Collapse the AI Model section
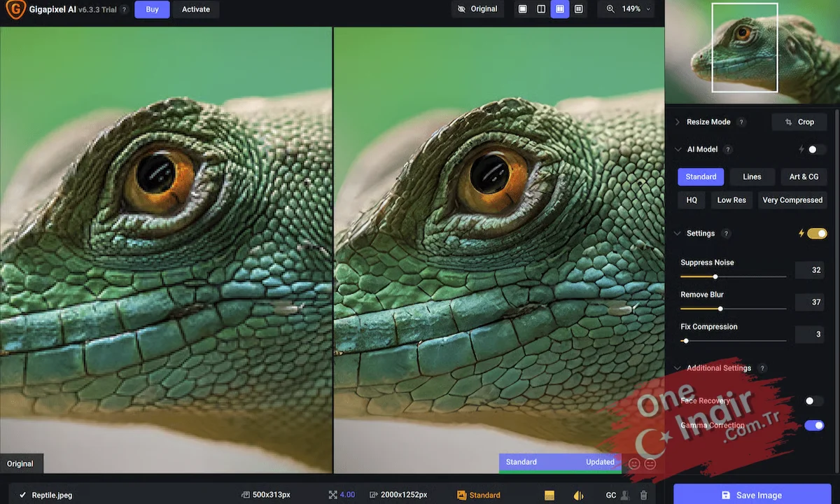 pos(677,149)
